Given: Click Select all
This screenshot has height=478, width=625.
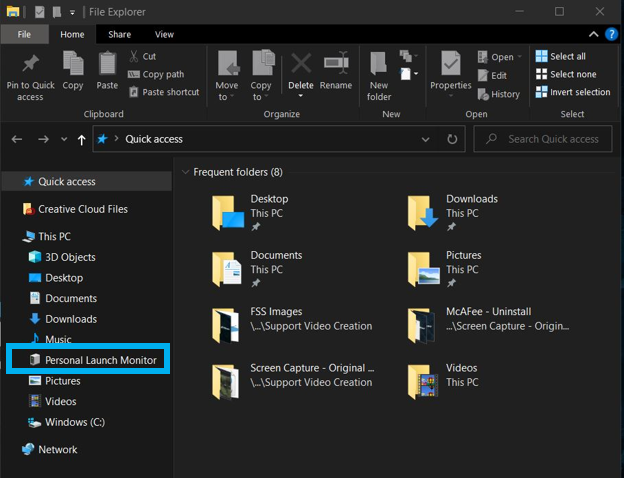Looking at the screenshot, I should click(560, 56).
